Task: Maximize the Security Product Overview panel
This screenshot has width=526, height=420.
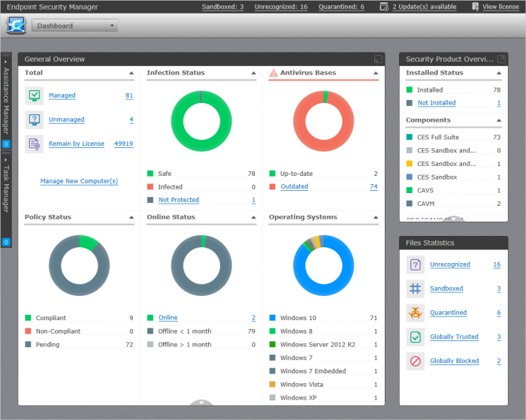Action: pyautogui.click(x=501, y=59)
